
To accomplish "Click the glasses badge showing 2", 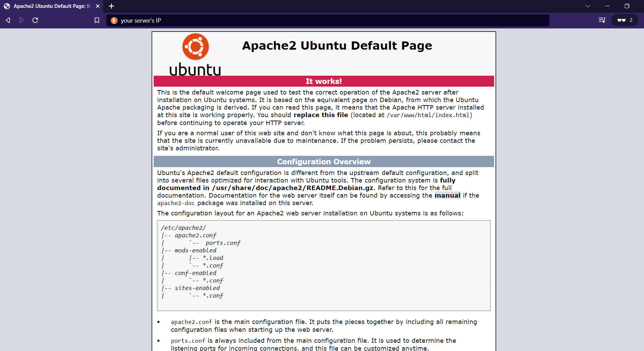I will point(624,20).
